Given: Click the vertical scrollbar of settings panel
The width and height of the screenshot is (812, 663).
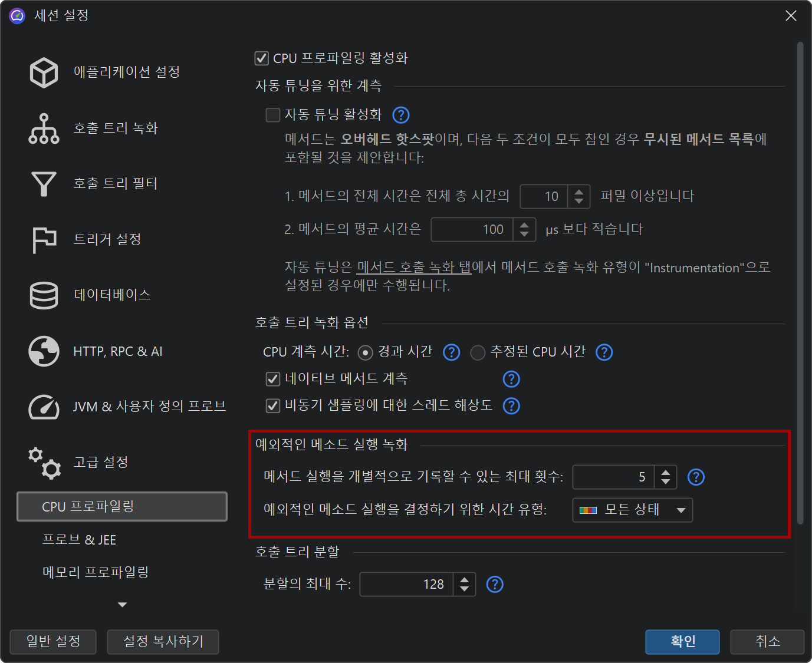Looking at the screenshot, I should (x=800, y=283).
